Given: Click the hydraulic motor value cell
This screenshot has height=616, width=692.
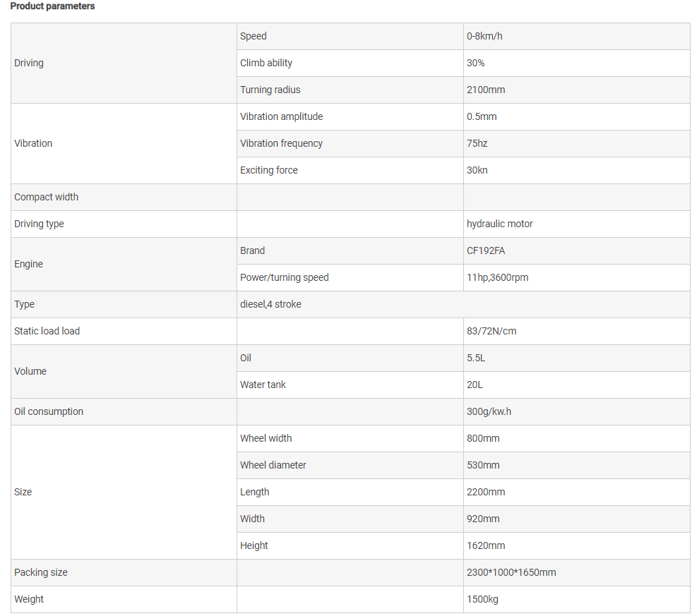Looking at the screenshot, I should click(x=576, y=224).
